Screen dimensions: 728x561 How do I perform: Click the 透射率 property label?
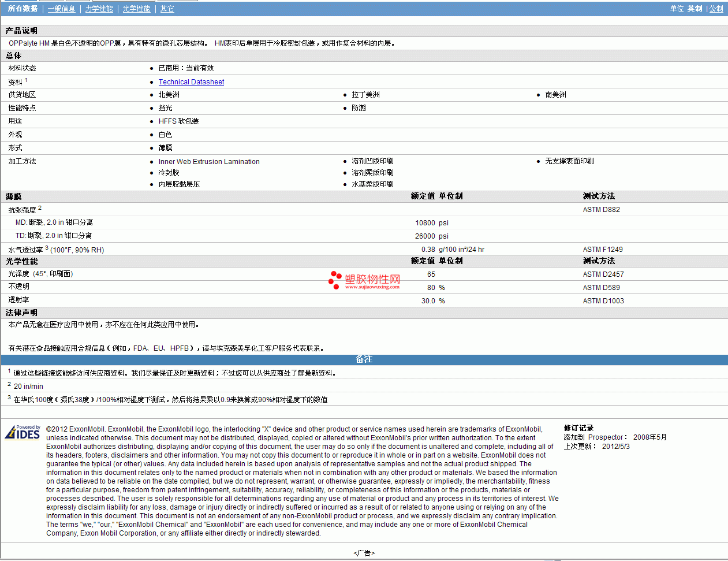(x=18, y=300)
